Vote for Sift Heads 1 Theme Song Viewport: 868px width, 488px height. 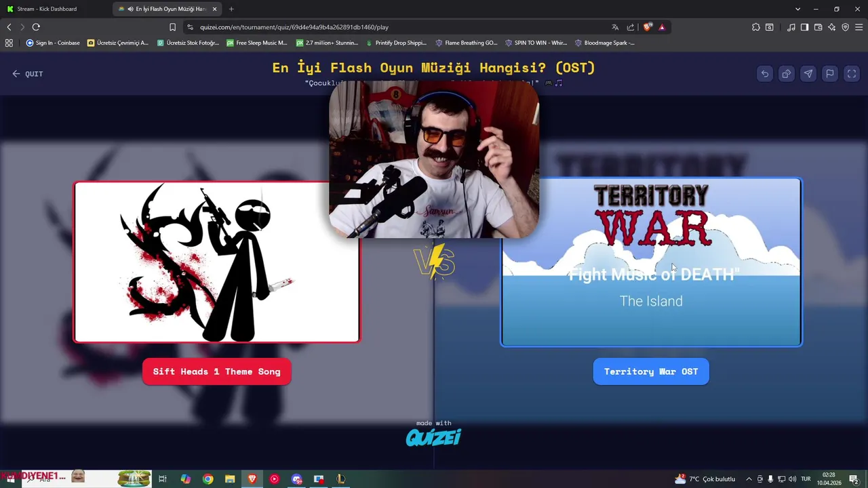pyautogui.click(x=216, y=371)
